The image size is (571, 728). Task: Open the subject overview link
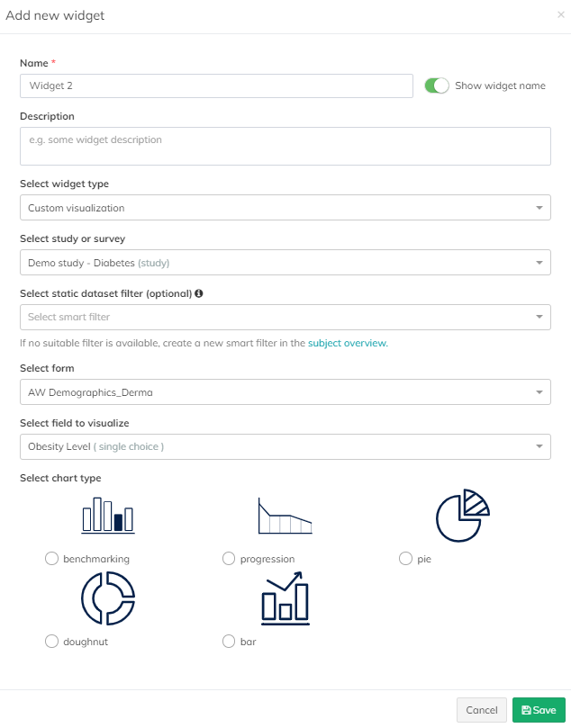pos(347,343)
